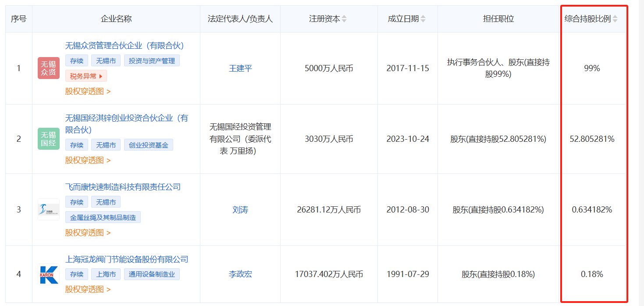Click 无锡市 tag in 无锡众贤 row
The image size is (644, 306).
(x=106, y=61)
